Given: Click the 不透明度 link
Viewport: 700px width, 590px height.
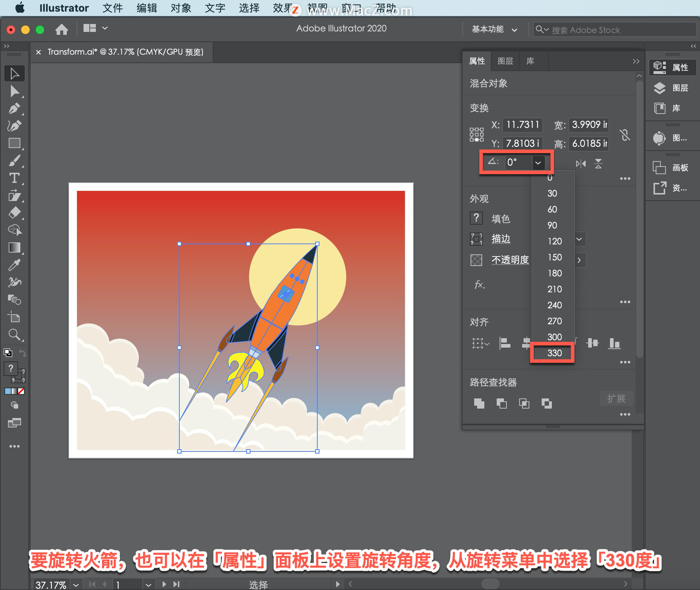Looking at the screenshot, I should click(x=510, y=260).
